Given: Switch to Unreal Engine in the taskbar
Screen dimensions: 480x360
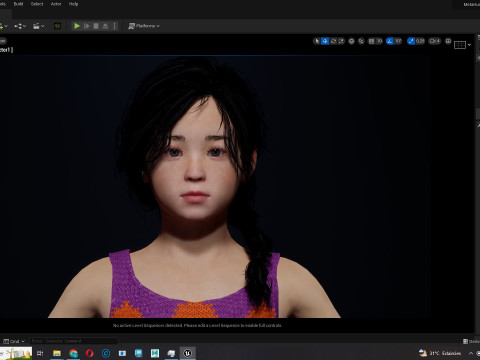Looking at the screenshot, I should pos(188,353).
